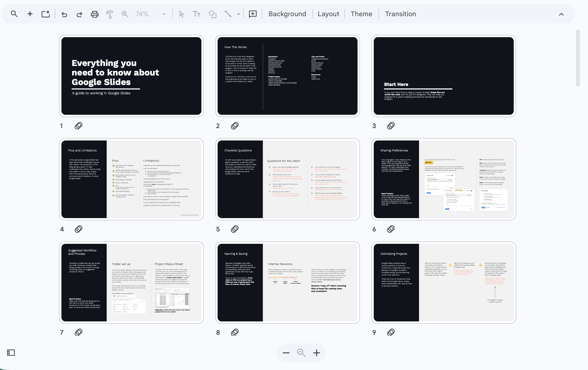Select slide 1 title thumbnail
Image resolution: width=588 pixels, height=370 pixels.
tap(131, 76)
